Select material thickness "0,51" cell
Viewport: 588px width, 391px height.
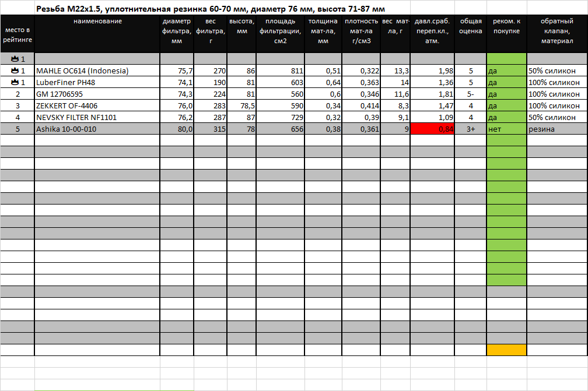(x=323, y=71)
